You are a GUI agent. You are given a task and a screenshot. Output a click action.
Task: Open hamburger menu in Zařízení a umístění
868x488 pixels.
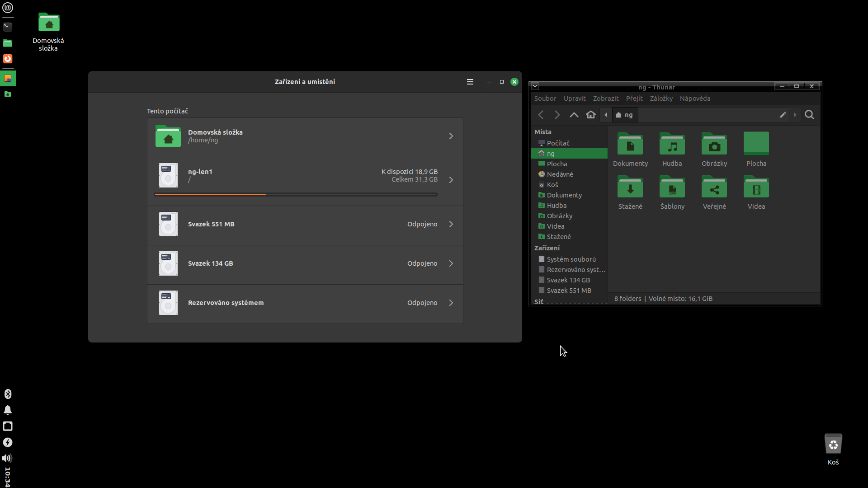[470, 82]
